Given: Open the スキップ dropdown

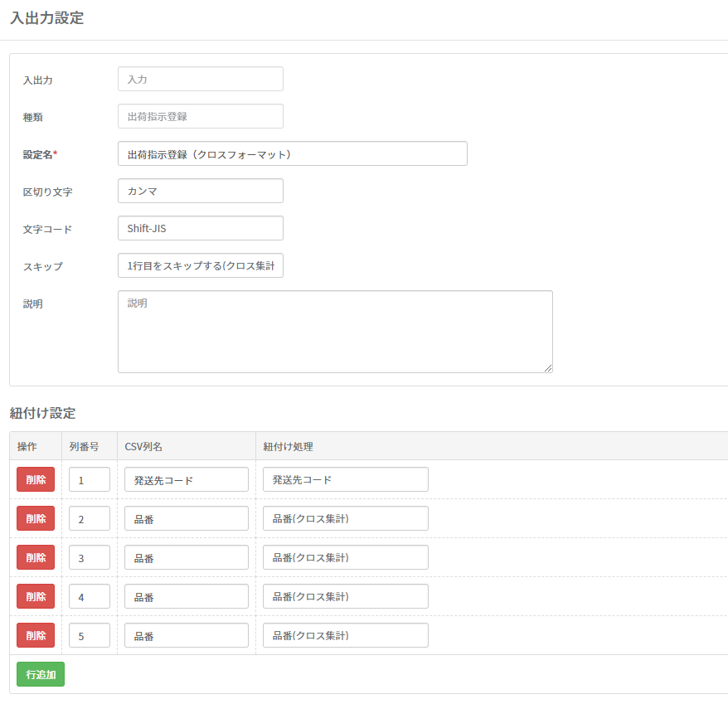Looking at the screenshot, I should coord(200,265).
